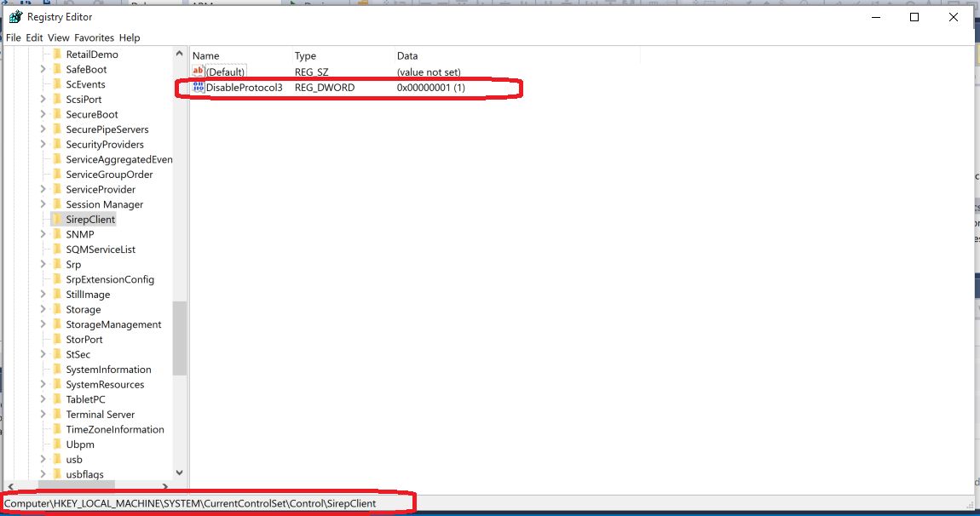Click the REG_DWORD type cell
Viewport: 980px width, 516px height.
coord(325,88)
